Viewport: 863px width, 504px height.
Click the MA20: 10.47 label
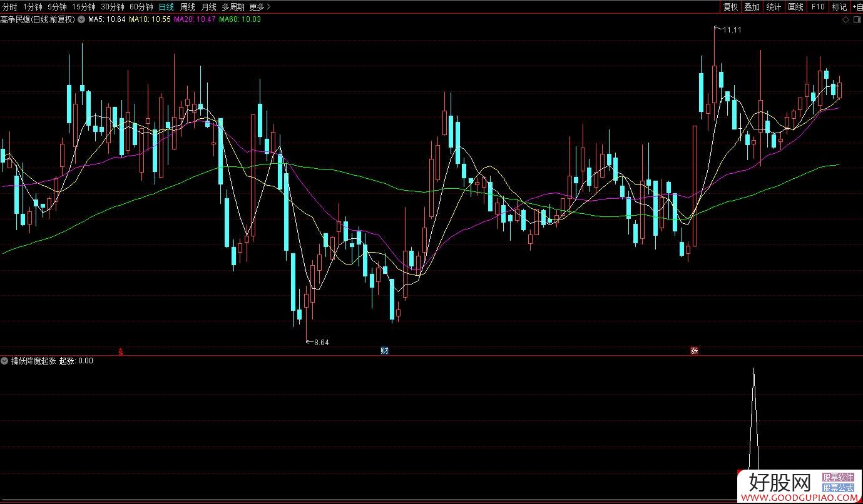[x=195, y=19]
